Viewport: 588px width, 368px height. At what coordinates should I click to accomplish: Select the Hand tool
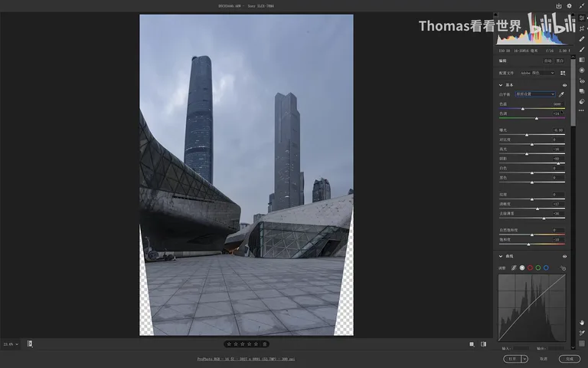coord(582,323)
